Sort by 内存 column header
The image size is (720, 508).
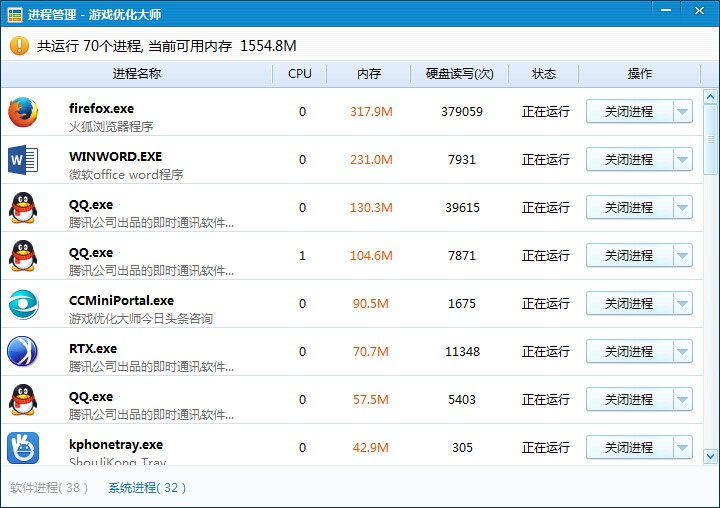(369, 73)
